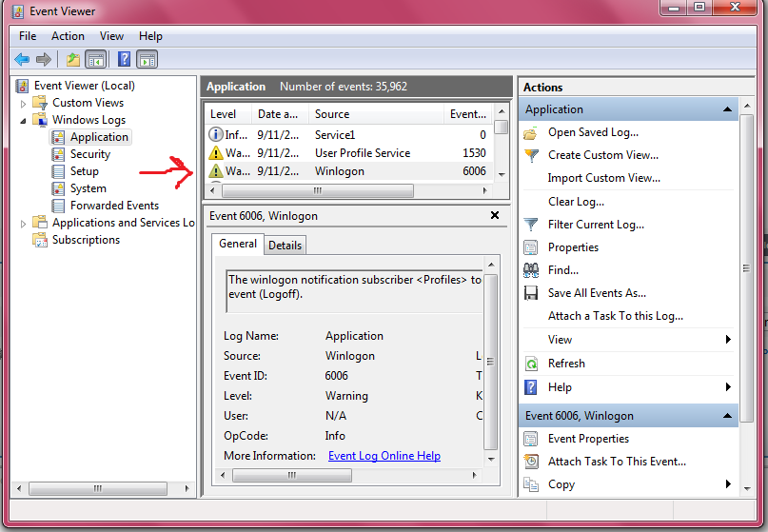
Task: Click the Forwarded Events log icon
Action: click(58, 206)
